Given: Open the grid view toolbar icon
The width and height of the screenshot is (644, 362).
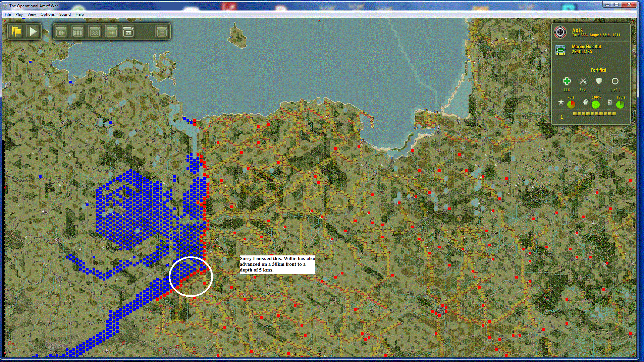Looking at the screenshot, I should (78, 32).
